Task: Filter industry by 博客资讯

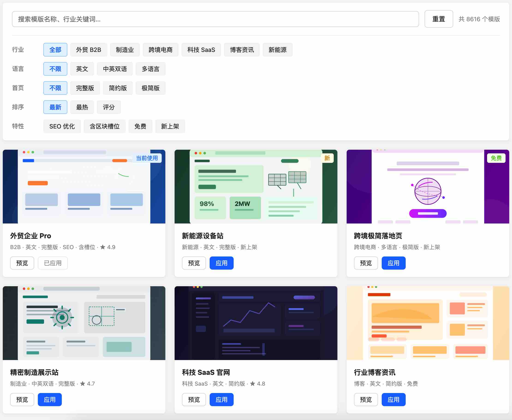Action: pos(242,50)
